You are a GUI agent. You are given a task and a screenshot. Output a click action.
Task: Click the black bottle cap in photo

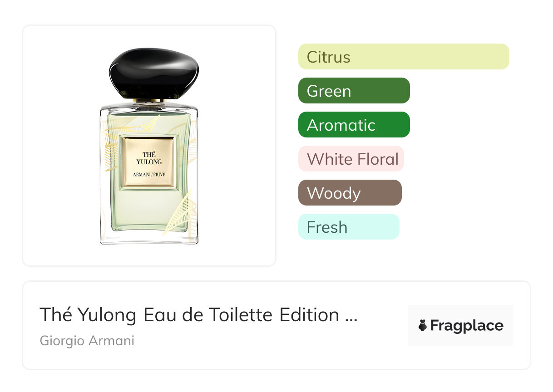154,73
